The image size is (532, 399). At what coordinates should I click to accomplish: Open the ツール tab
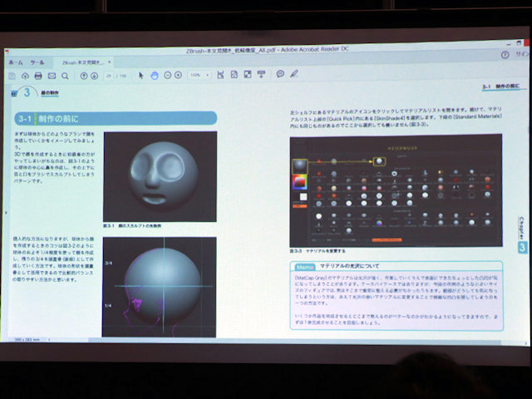[x=37, y=63]
